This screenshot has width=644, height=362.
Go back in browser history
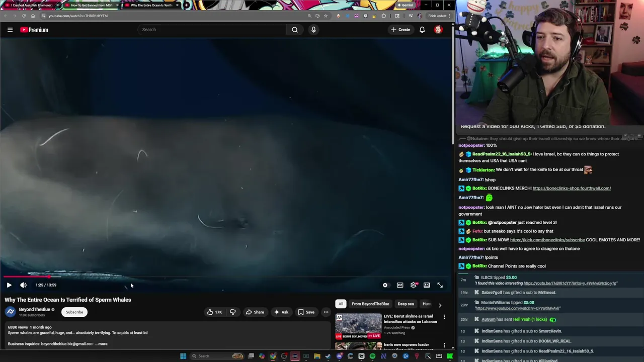click(x=6, y=16)
